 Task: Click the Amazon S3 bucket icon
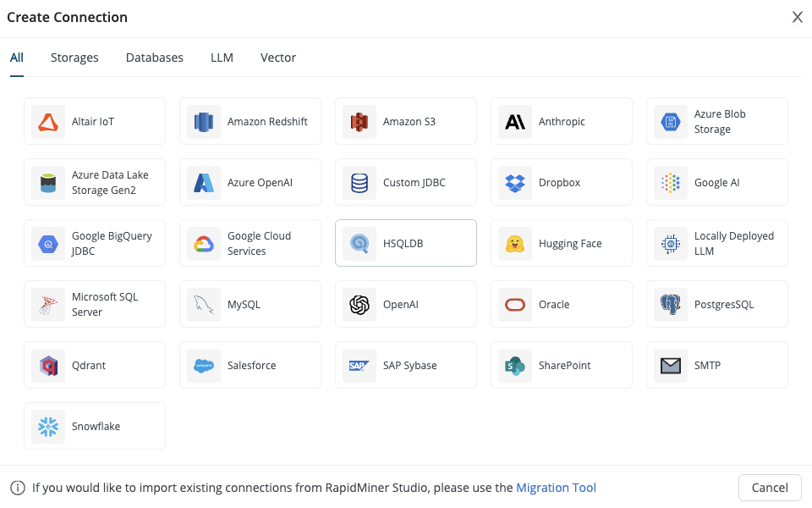click(359, 122)
